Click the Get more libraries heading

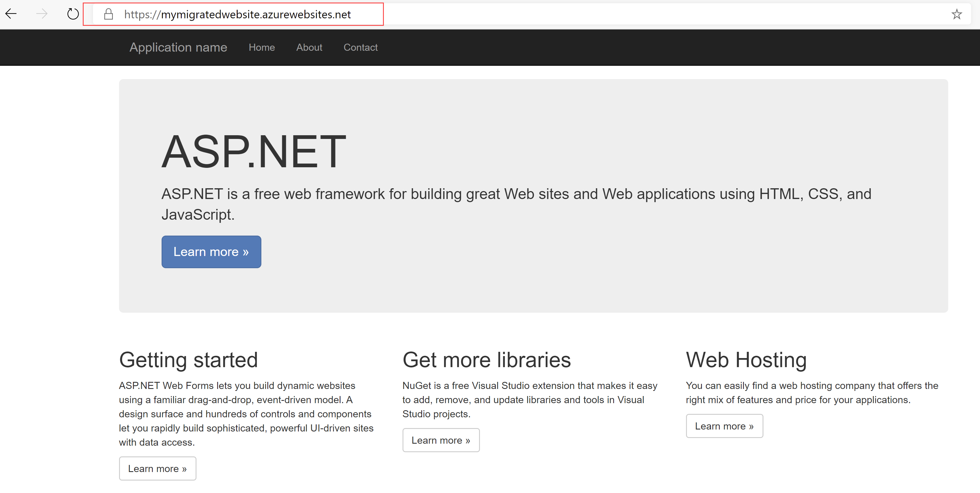(486, 360)
